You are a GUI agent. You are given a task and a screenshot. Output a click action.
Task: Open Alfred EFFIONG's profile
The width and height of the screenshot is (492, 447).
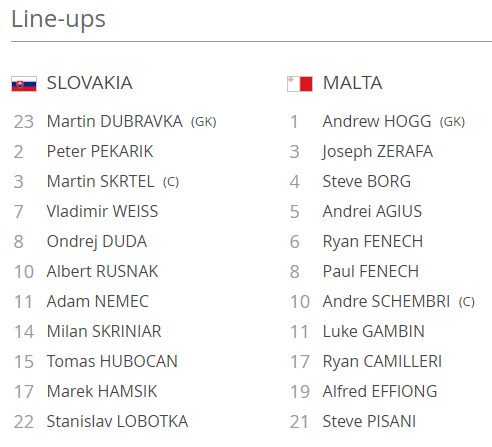(x=380, y=391)
